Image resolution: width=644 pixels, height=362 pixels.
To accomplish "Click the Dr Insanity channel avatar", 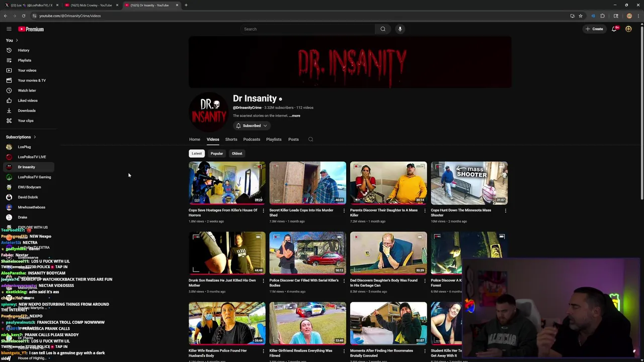I will click(208, 111).
